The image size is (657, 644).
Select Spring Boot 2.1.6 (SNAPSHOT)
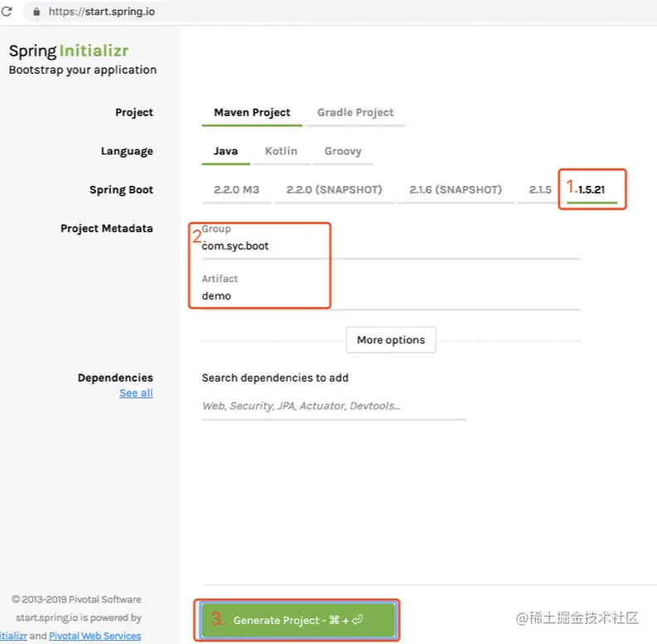click(455, 189)
